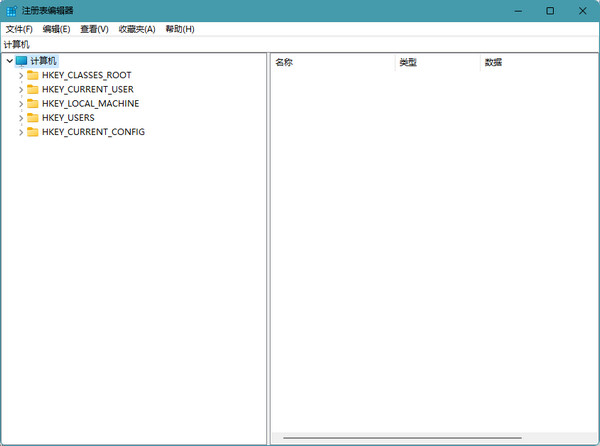The image size is (600, 446).
Task: Click the HKEY_LOCAL_MACHINE folder icon
Action: (33, 103)
